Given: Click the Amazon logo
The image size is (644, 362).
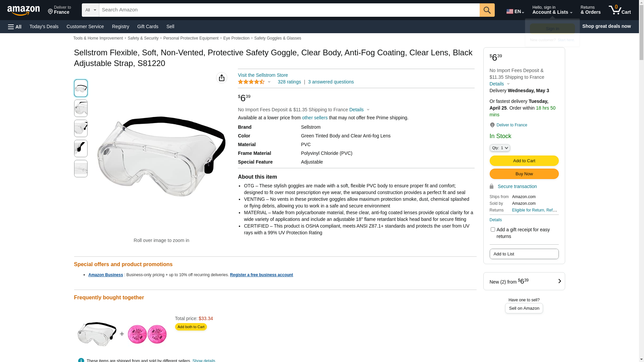Looking at the screenshot, I should 23,10.
